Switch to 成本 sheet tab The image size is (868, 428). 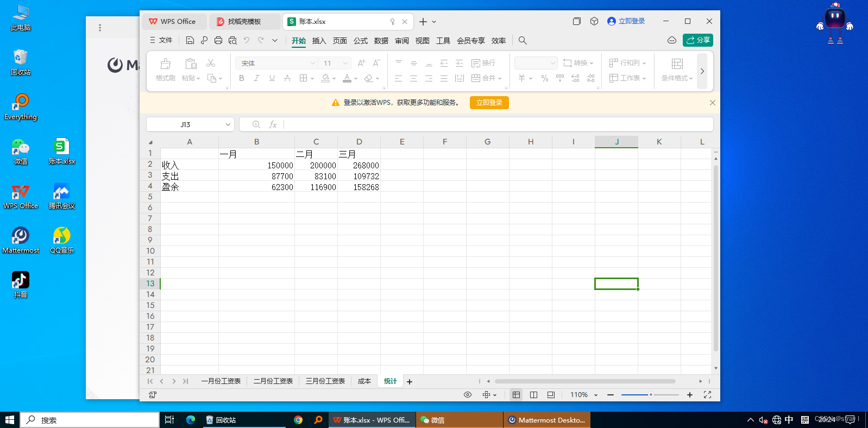[x=364, y=381]
